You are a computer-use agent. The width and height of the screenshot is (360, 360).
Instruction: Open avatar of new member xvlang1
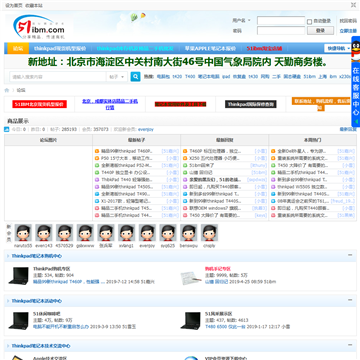[x=126, y=233]
